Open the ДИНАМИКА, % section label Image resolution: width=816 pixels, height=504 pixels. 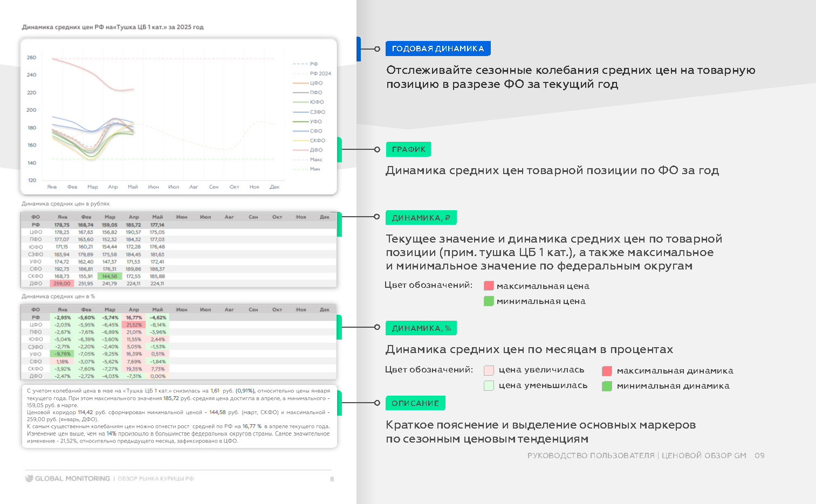[x=421, y=328]
